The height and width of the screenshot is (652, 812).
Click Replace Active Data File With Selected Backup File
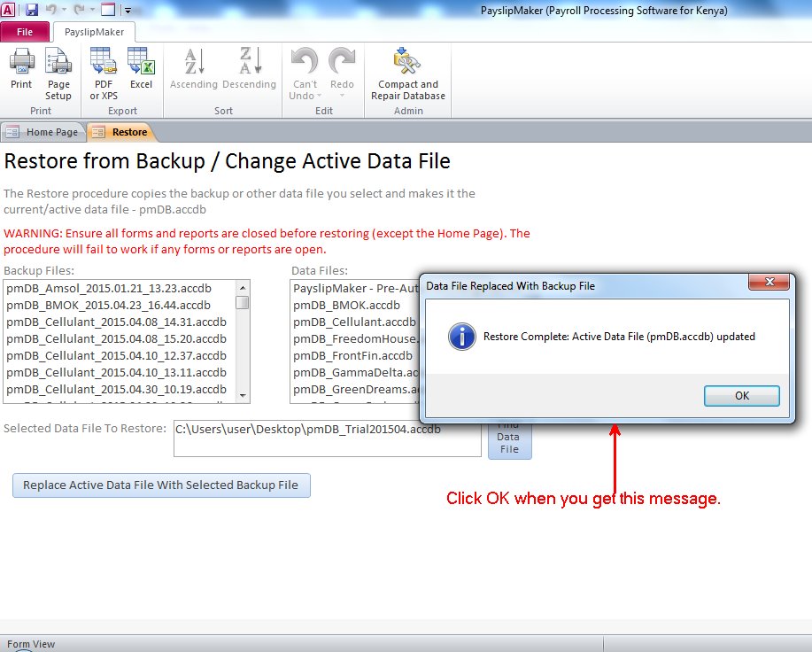[161, 485]
